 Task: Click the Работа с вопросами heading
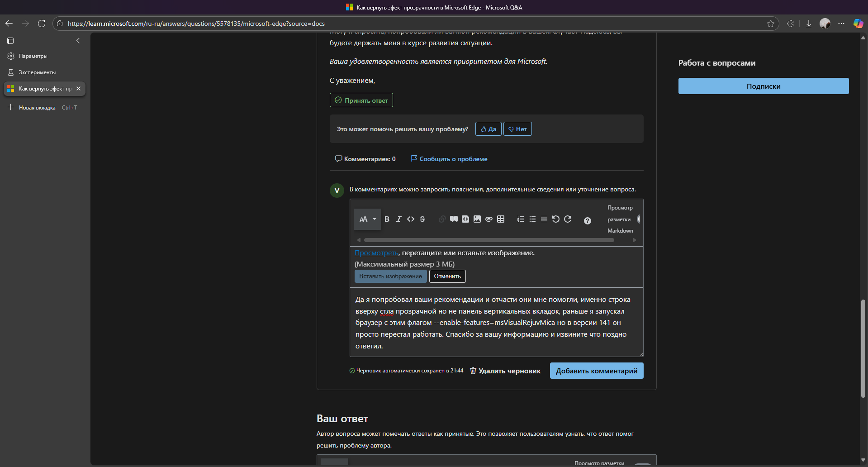coord(717,63)
